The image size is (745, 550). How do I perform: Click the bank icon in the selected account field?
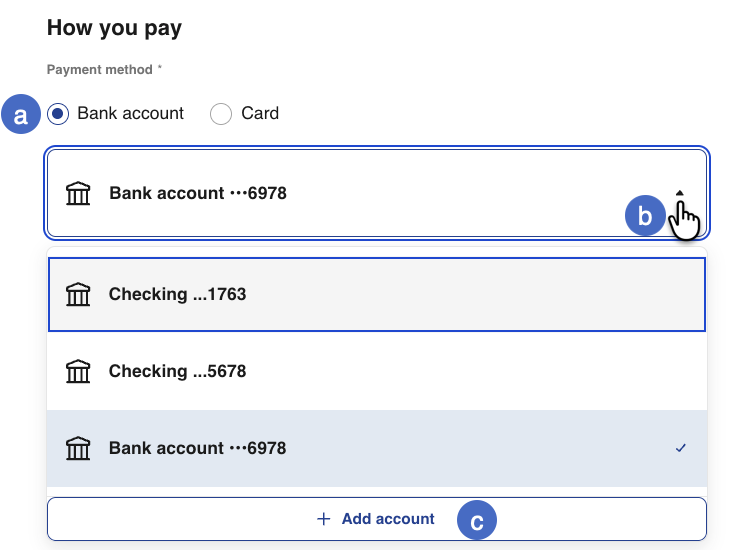[77, 193]
